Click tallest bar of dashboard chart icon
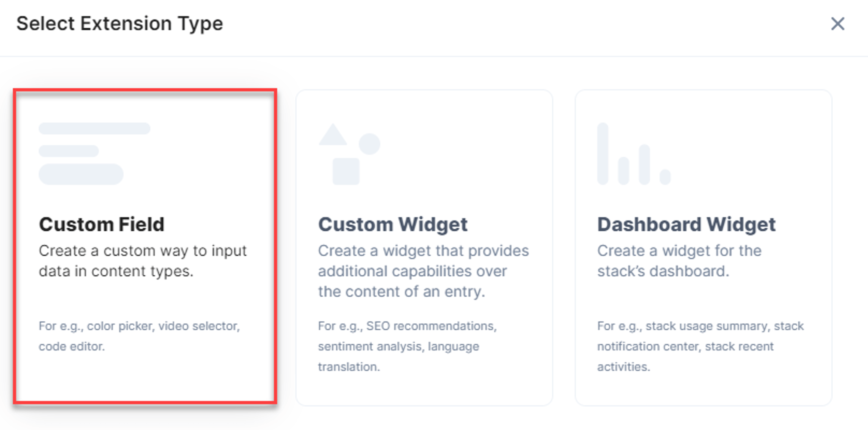Viewport: 868px width, 430px height. coord(603,153)
